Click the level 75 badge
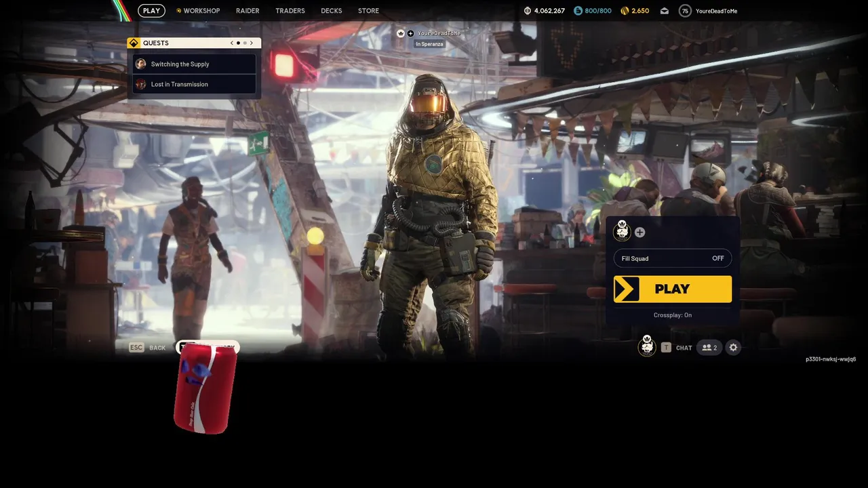 (685, 11)
